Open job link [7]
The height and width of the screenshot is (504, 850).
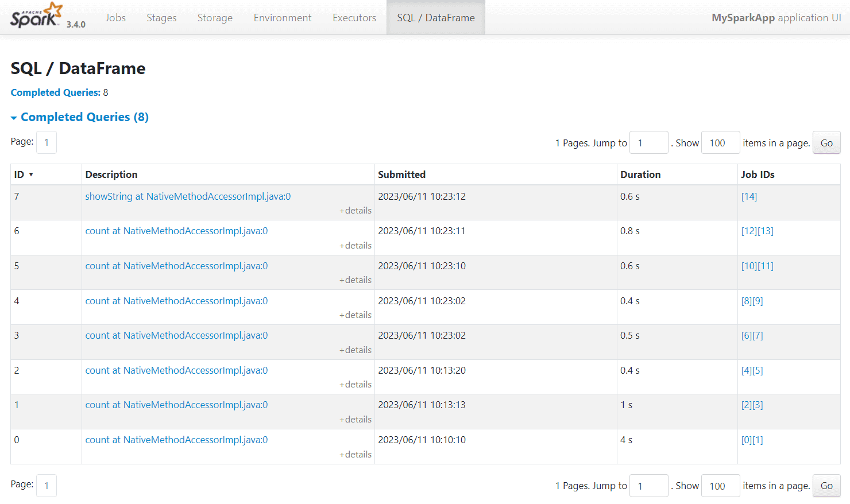(758, 335)
